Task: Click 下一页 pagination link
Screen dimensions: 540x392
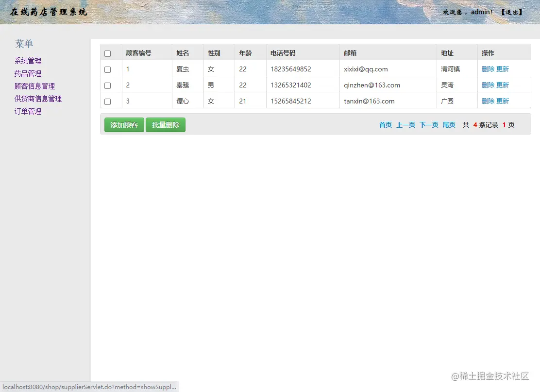Action: pyautogui.click(x=428, y=124)
